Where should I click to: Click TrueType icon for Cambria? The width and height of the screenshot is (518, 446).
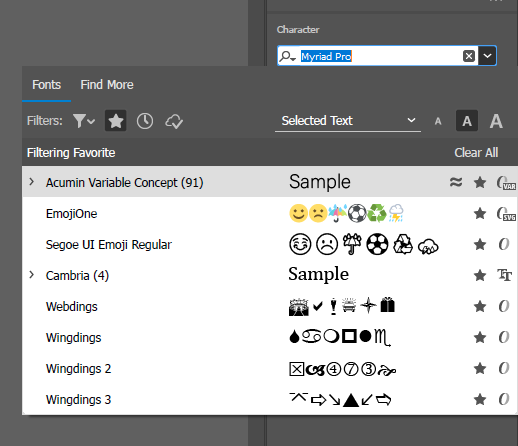(x=504, y=275)
